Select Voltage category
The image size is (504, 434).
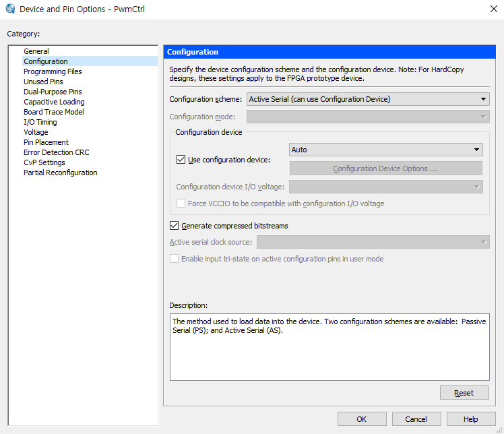(x=36, y=132)
